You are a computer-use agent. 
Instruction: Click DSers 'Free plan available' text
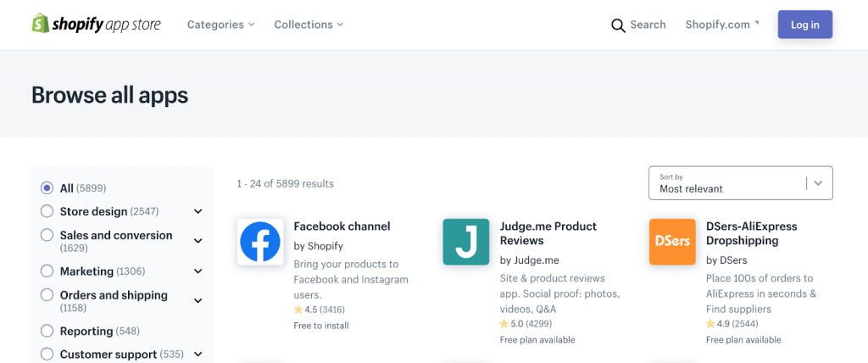[743, 339]
